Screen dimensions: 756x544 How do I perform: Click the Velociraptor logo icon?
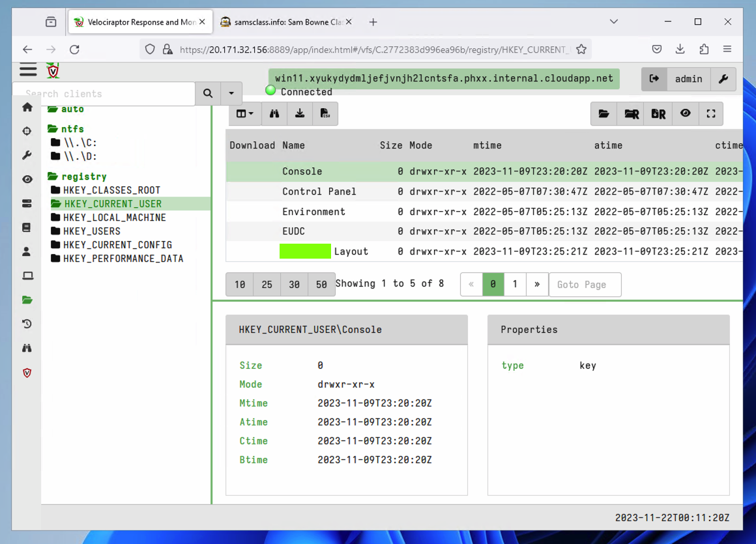tap(53, 71)
